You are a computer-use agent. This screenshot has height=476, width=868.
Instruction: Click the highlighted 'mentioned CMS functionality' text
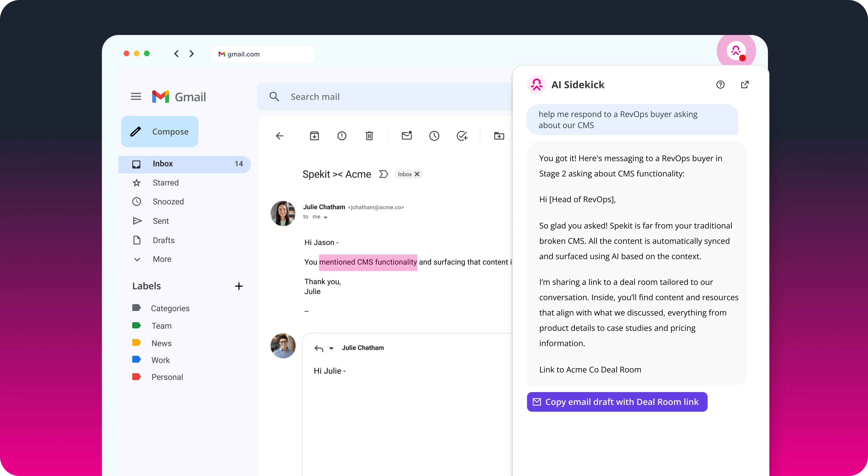pos(368,262)
